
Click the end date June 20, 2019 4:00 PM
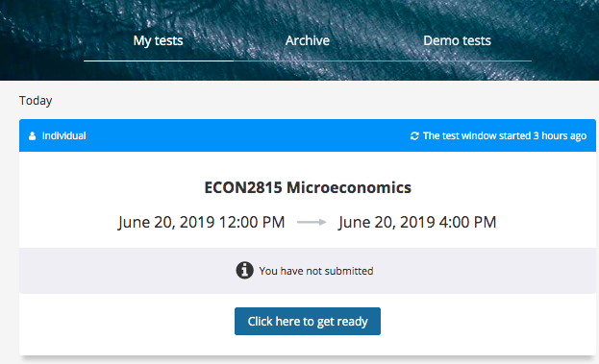pos(417,222)
